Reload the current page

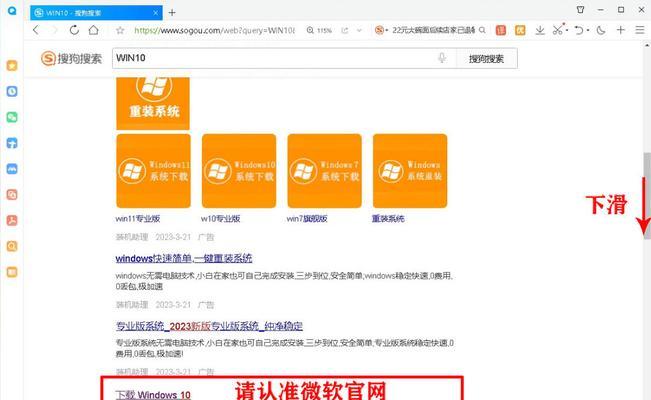tap(74, 30)
